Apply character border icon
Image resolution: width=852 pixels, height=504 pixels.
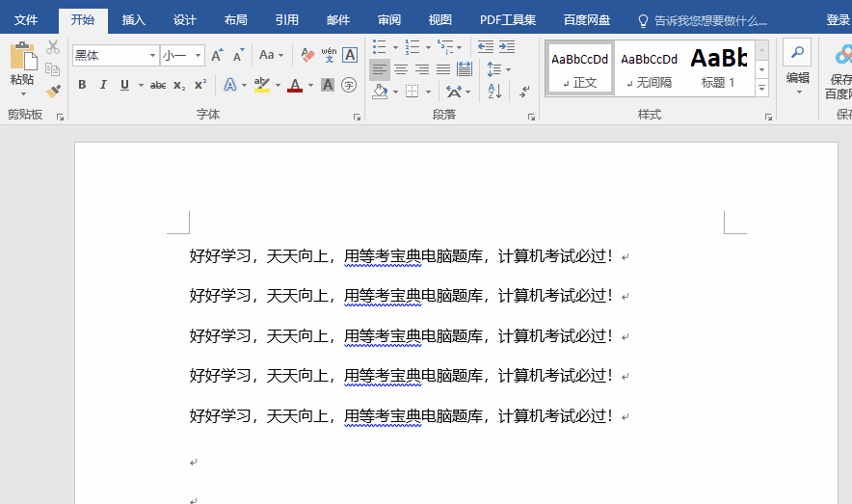click(350, 55)
